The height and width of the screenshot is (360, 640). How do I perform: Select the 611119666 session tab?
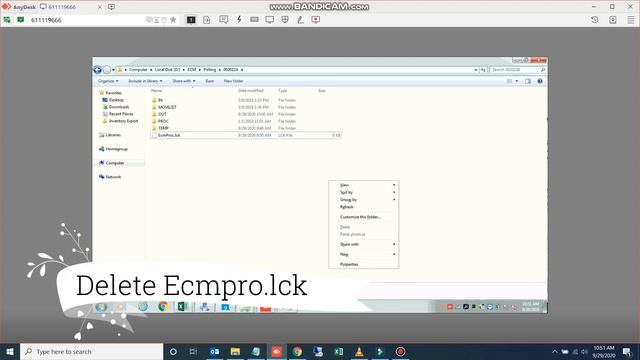tap(61, 7)
